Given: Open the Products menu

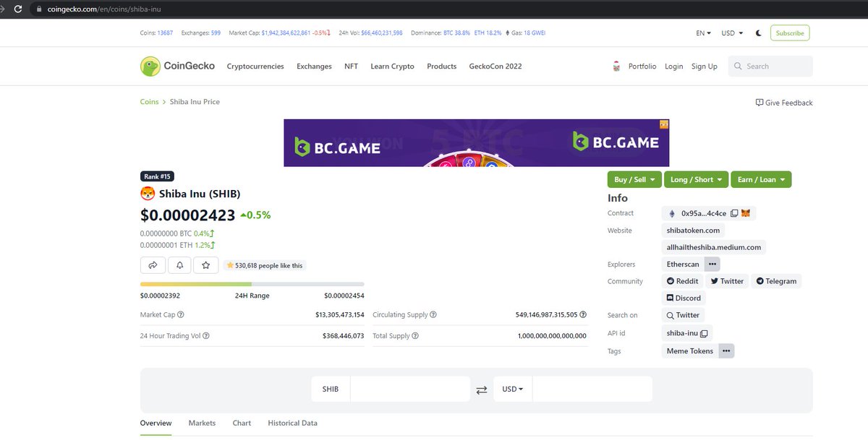Looking at the screenshot, I should (x=441, y=66).
